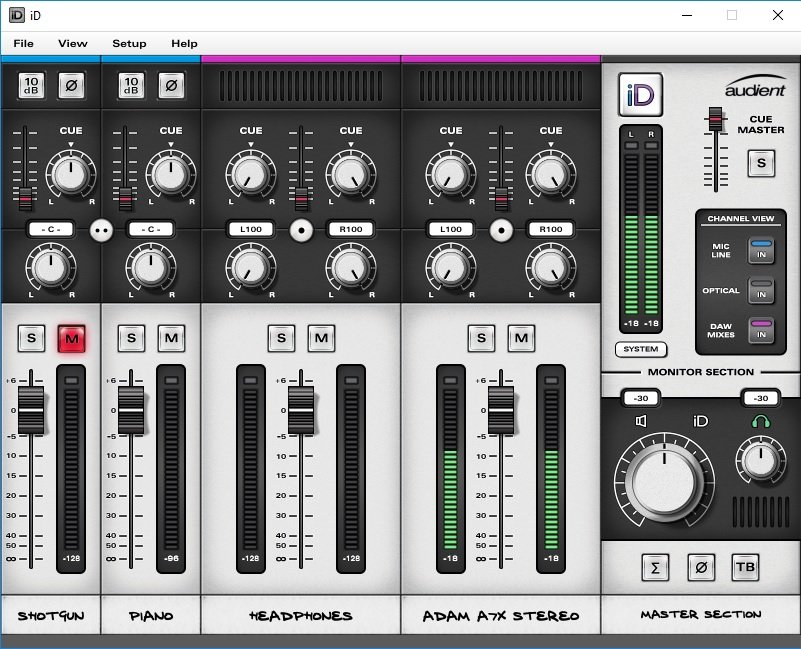Mute the Piano channel
801x649 pixels.
(171, 338)
